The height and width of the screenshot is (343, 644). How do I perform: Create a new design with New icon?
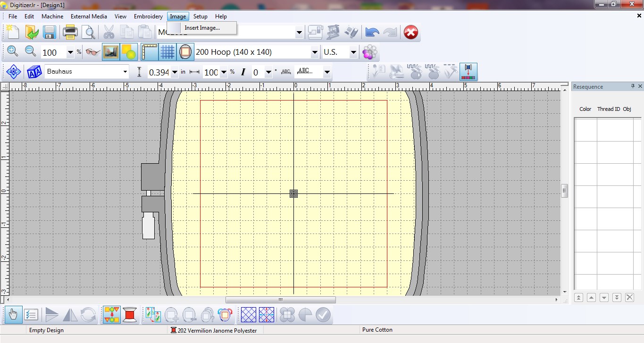coord(13,32)
